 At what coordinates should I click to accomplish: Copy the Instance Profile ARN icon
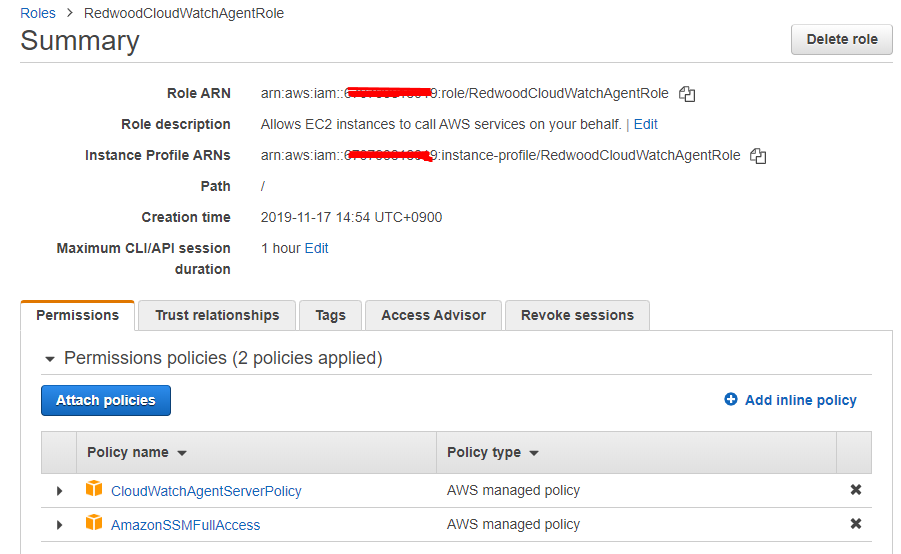click(758, 156)
